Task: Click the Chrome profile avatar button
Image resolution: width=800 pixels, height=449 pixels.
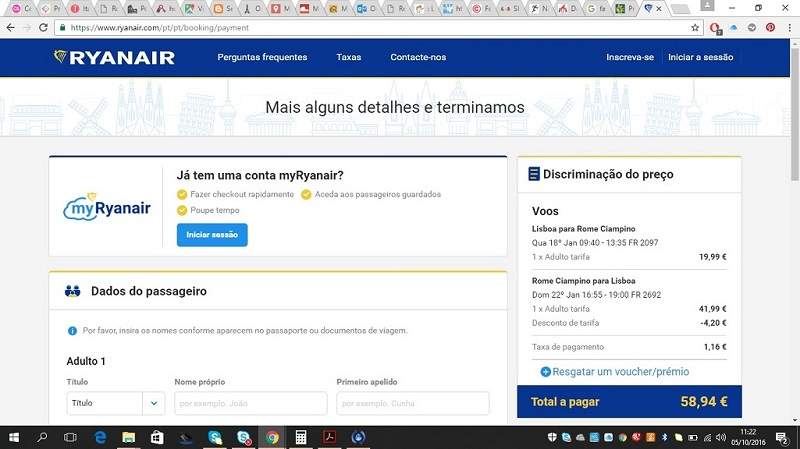Action: click(707, 6)
